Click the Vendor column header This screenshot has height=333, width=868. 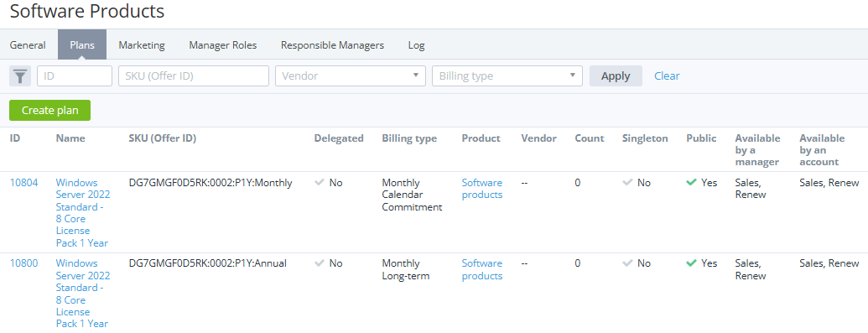538,138
